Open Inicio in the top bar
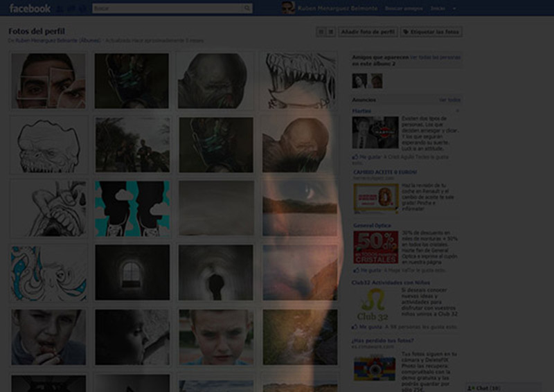Image resolution: width=554 pixels, height=392 pixels. (437, 8)
